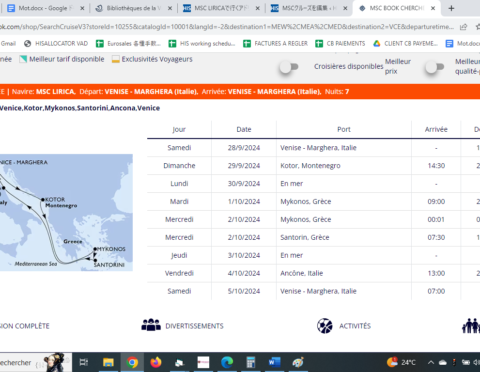
Task: Toggle the Meilleur prix switch
Action: [x=435, y=67]
